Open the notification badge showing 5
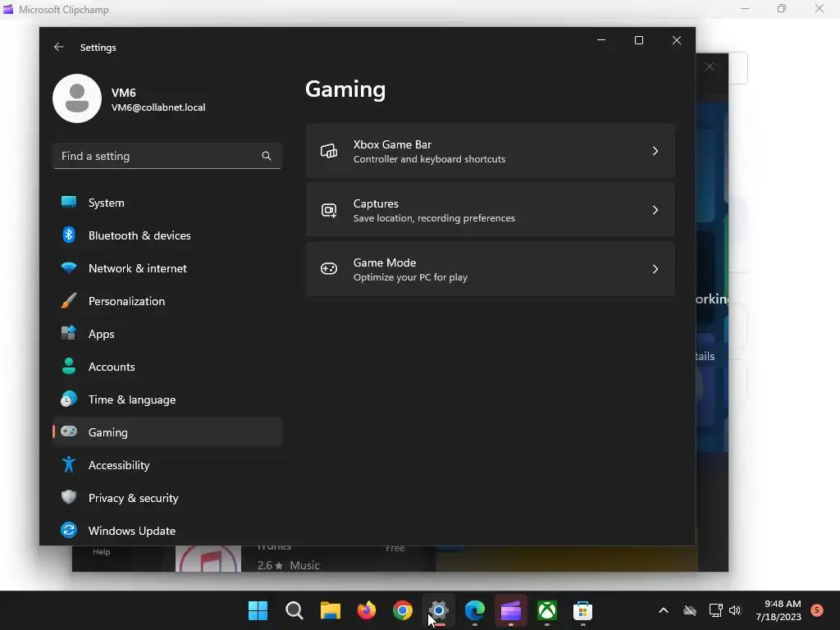 pyautogui.click(x=817, y=609)
